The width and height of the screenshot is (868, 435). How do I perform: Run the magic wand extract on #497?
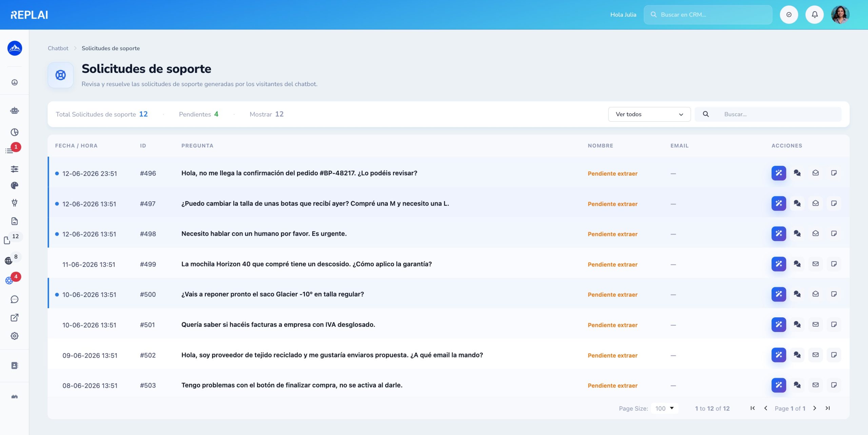778,203
